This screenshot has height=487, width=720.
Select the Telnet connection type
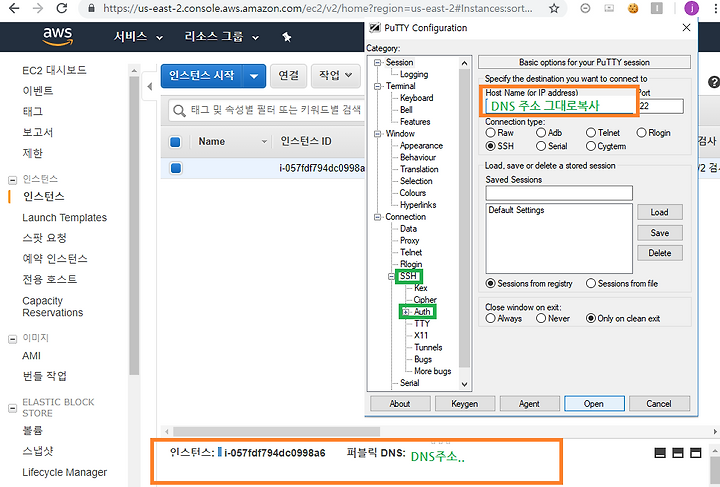coord(591,133)
